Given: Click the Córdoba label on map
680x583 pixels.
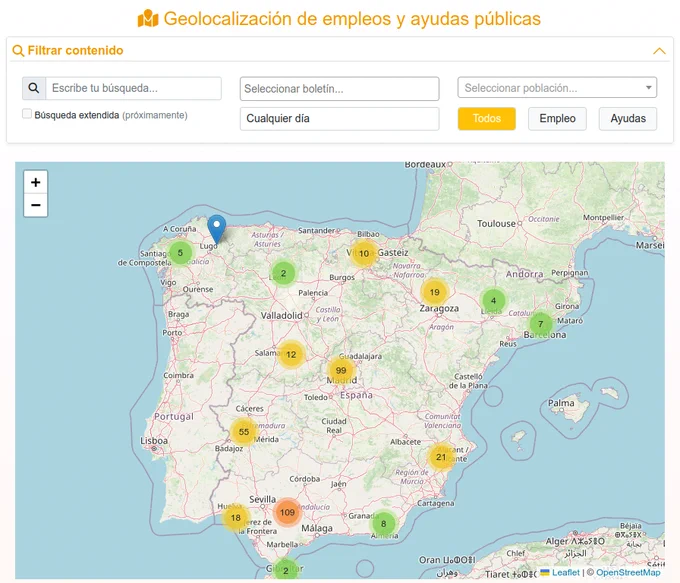Looking at the screenshot, I should 304,479.
